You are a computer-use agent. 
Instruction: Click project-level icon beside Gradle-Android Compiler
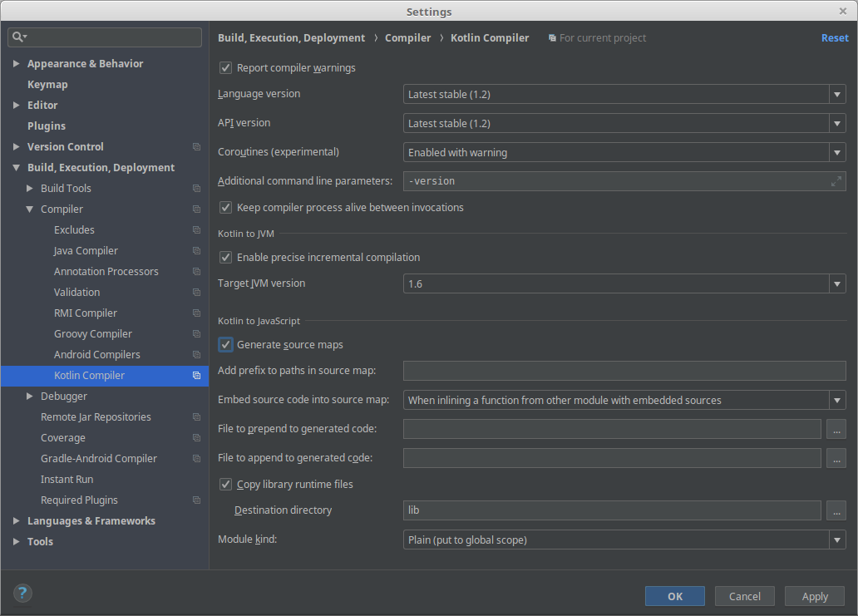pyautogui.click(x=196, y=458)
